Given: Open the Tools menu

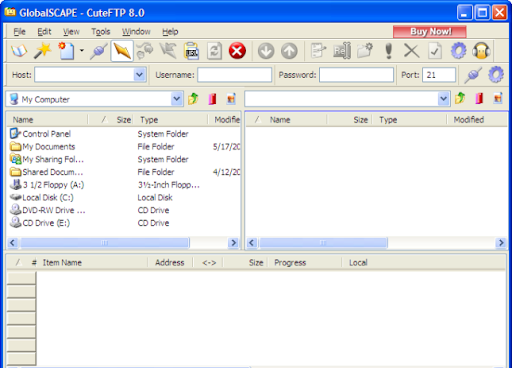Looking at the screenshot, I should click(x=101, y=32).
